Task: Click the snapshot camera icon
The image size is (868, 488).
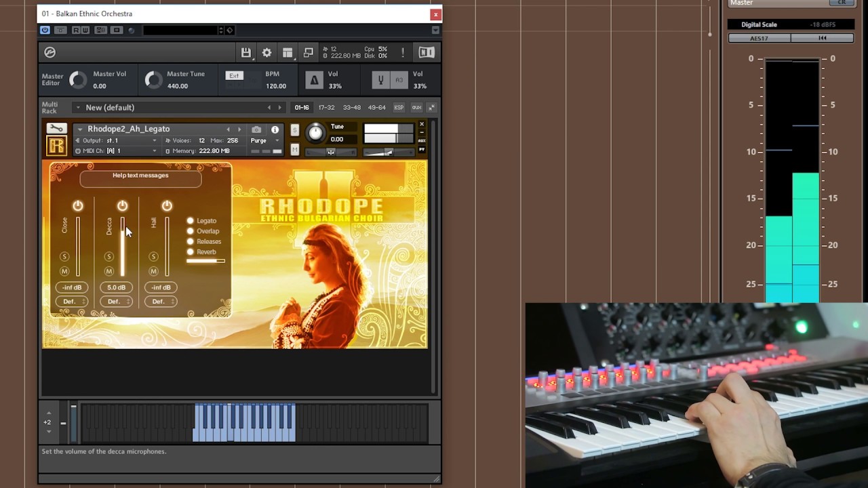Action: [x=256, y=129]
